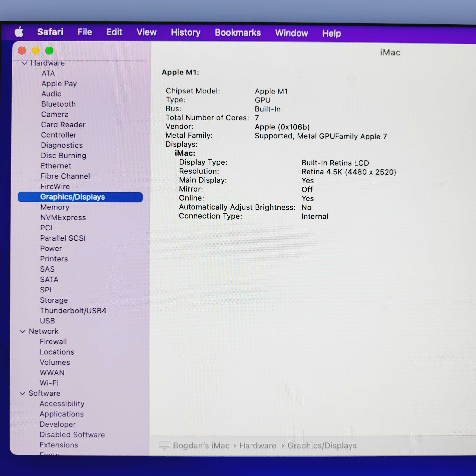This screenshot has height=476, width=476.
Task: Select Applications under Software
Action: click(x=62, y=414)
